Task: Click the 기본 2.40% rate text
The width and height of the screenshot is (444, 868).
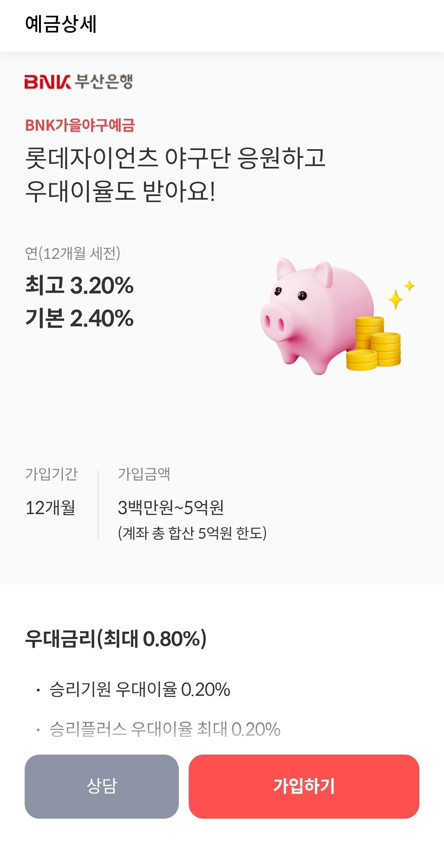Action: (79, 318)
